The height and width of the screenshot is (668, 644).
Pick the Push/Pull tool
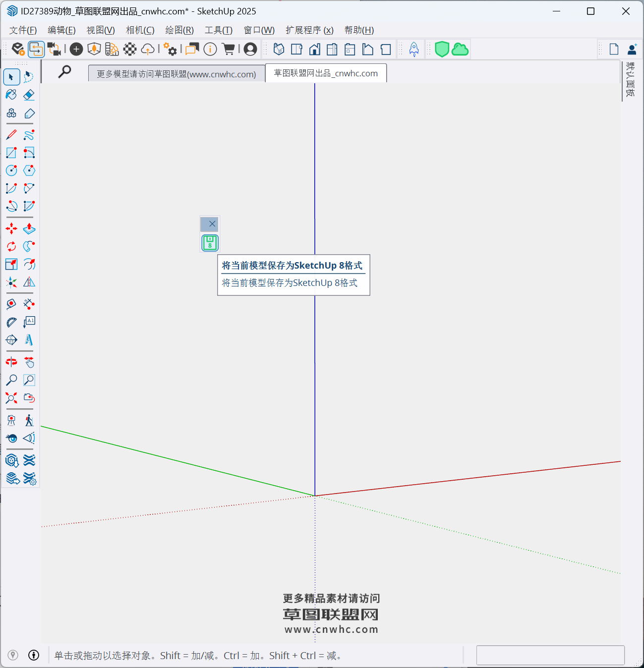[x=29, y=228]
